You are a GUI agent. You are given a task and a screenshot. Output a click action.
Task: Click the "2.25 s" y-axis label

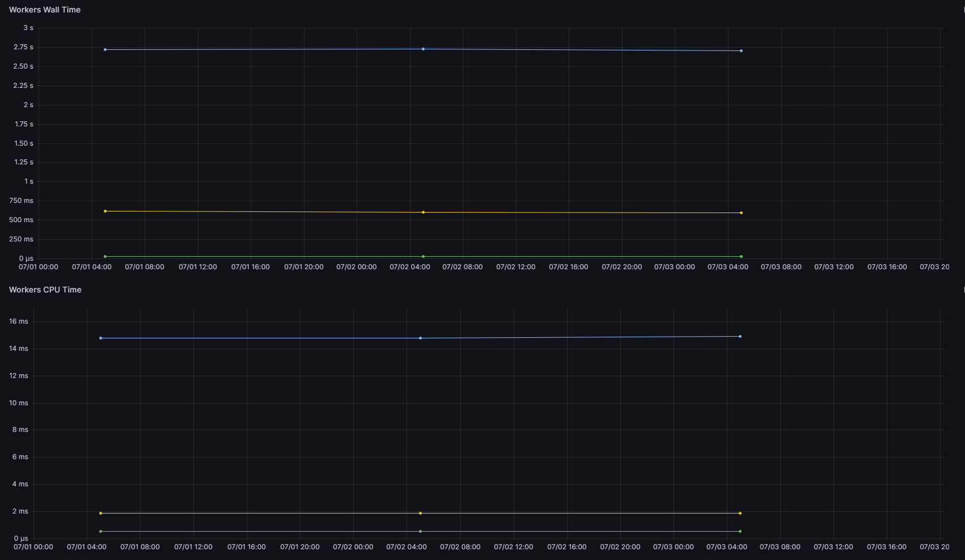coord(23,86)
